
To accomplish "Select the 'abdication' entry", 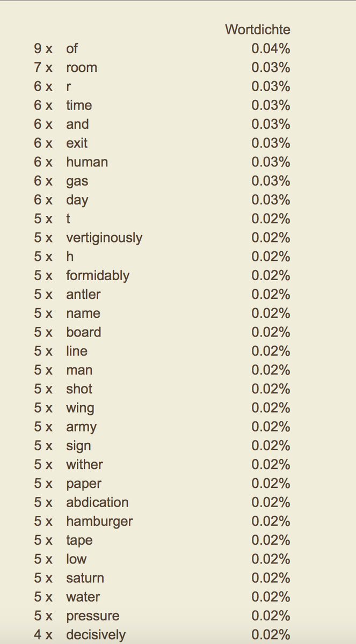I will click(x=97, y=502).
